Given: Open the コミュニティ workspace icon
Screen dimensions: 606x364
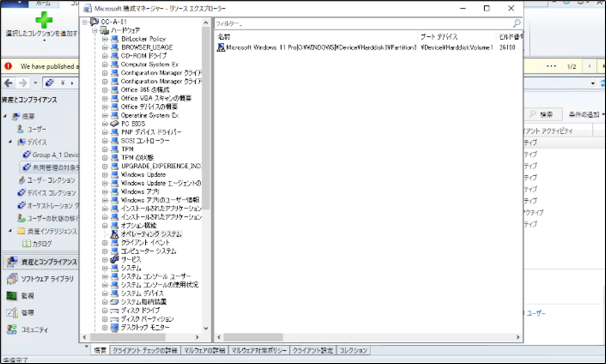Looking at the screenshot, I should click(12, 329).
